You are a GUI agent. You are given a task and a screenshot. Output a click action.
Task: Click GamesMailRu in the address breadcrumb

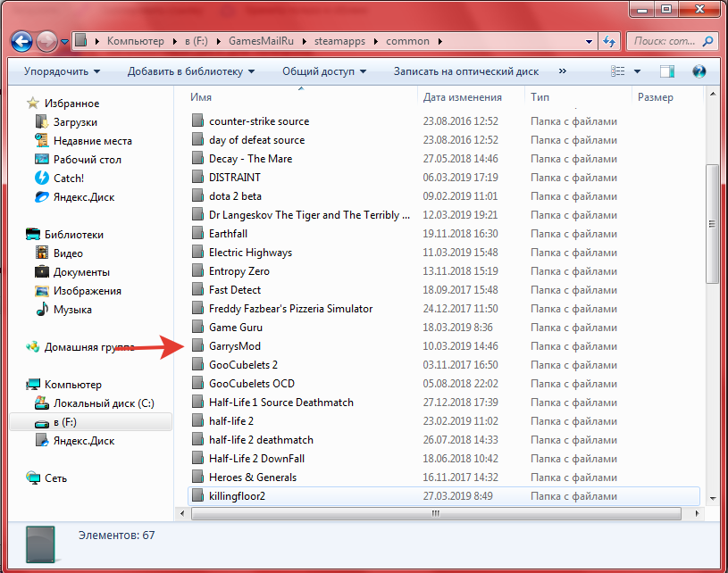pyautogui.click(x=261, y=41)
